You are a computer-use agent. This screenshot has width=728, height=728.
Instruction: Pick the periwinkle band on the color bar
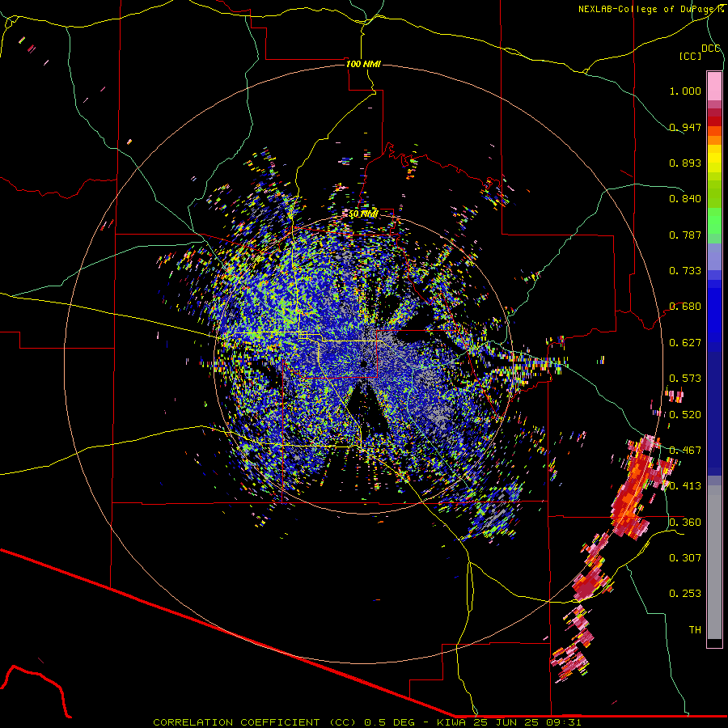pyautogui.click(x=714, y=256)
